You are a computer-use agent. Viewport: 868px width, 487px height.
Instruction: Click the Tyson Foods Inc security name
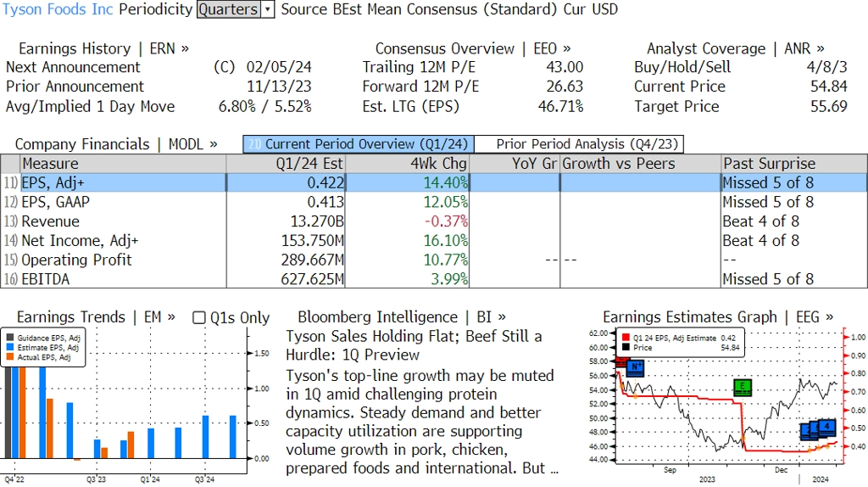[x=58, y=10]
